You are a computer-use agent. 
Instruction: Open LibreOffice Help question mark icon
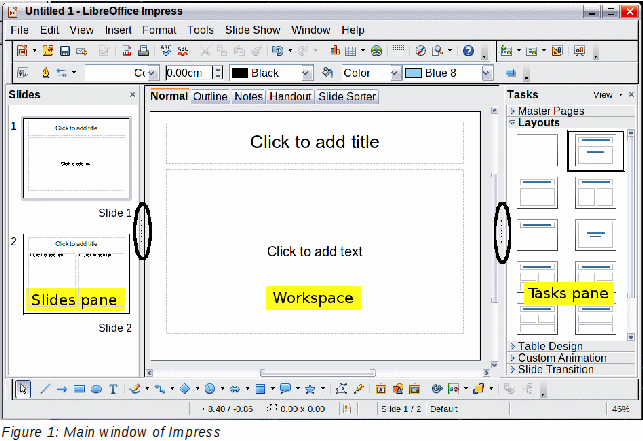tap(468, 50)
